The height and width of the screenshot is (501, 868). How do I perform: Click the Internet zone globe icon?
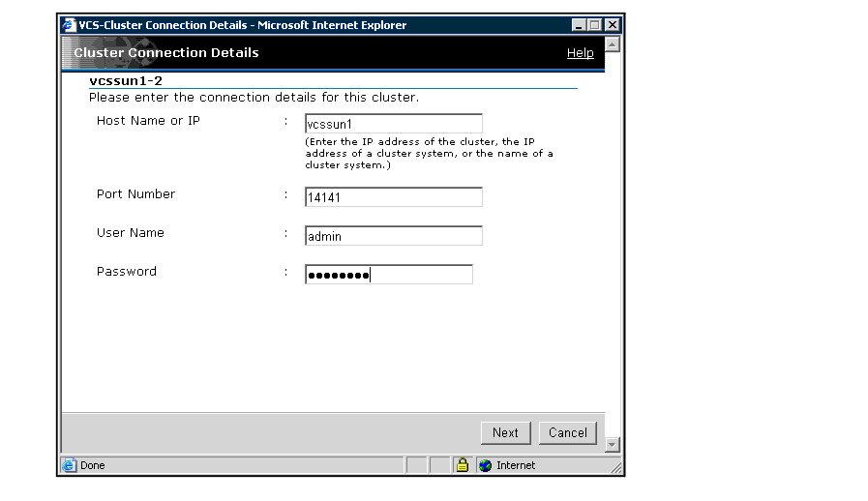click(485, 465)
